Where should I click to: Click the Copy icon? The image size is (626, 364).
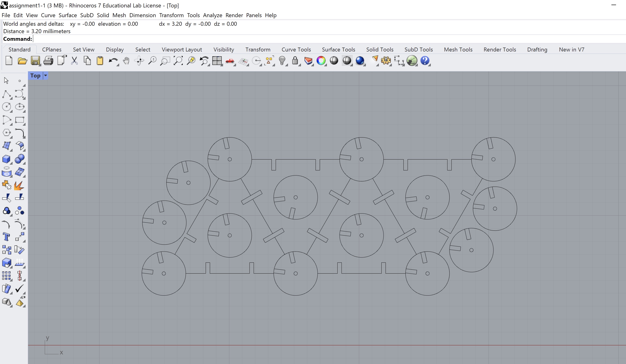87,61
